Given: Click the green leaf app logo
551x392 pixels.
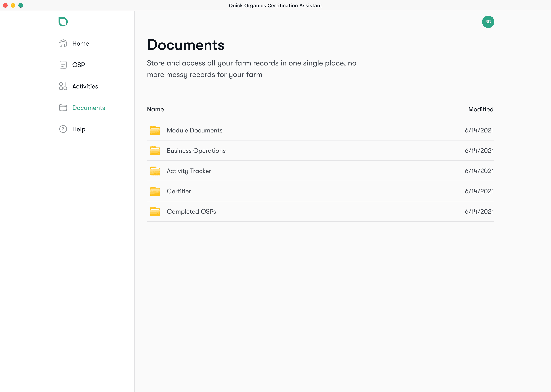Looking at the screenshot, I should [63, 22].
